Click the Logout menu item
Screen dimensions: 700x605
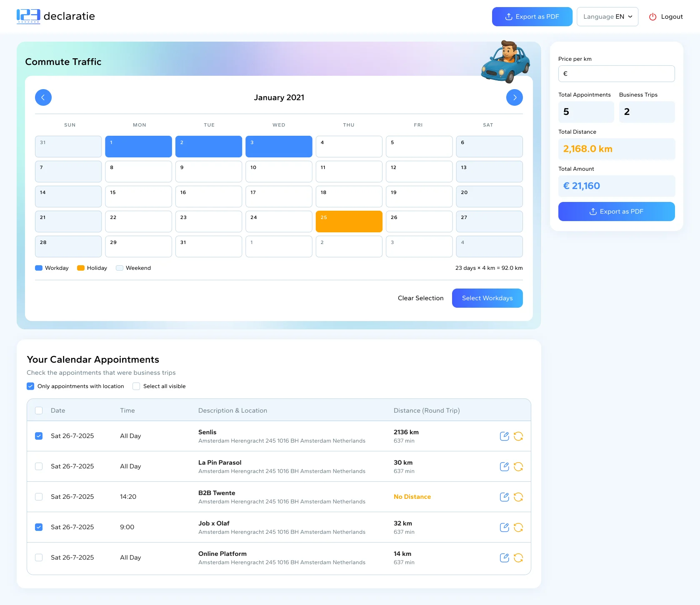coord(671,17)
